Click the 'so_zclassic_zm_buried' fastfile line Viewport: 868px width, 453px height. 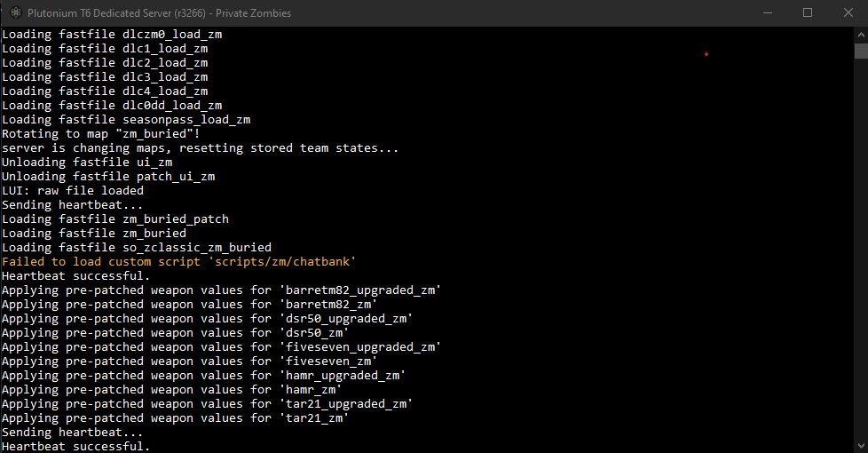[x=137, y=247]
